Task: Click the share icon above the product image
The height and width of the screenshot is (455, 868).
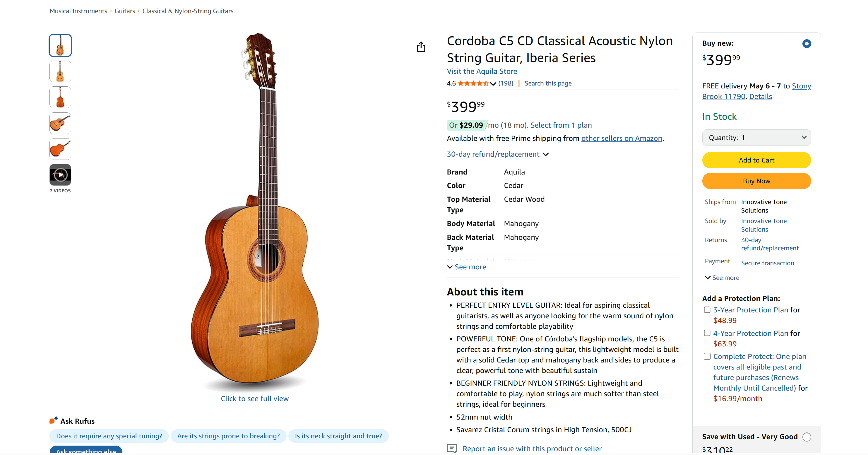Action: (421, 47)
